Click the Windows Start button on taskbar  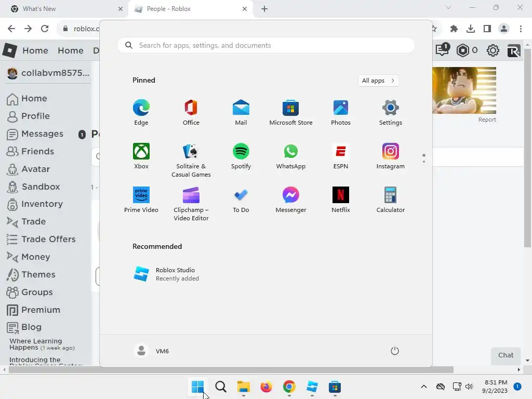197,387
